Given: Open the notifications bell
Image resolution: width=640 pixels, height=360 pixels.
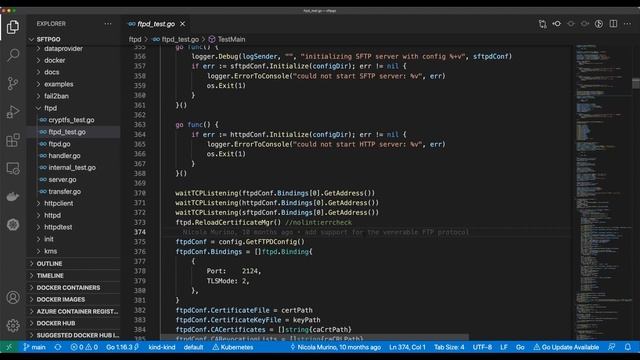Looking at the screenshot, I should (x=628, y=347).
